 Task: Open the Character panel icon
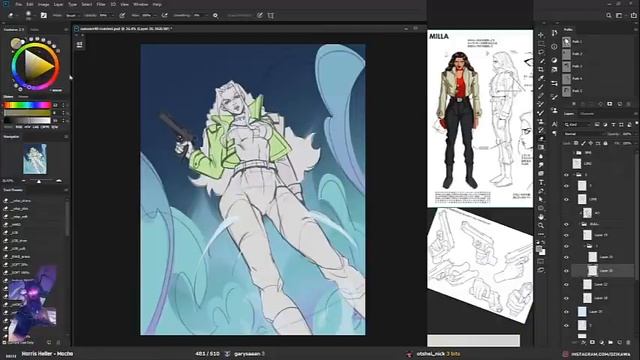coord(554,123)
